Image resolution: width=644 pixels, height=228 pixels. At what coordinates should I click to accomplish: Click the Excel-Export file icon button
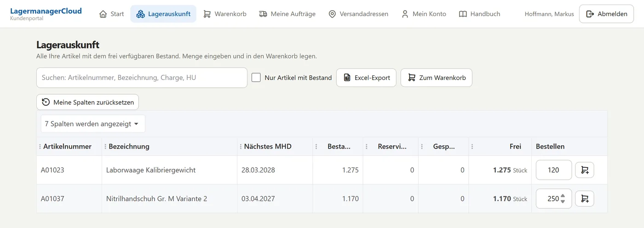366,78
